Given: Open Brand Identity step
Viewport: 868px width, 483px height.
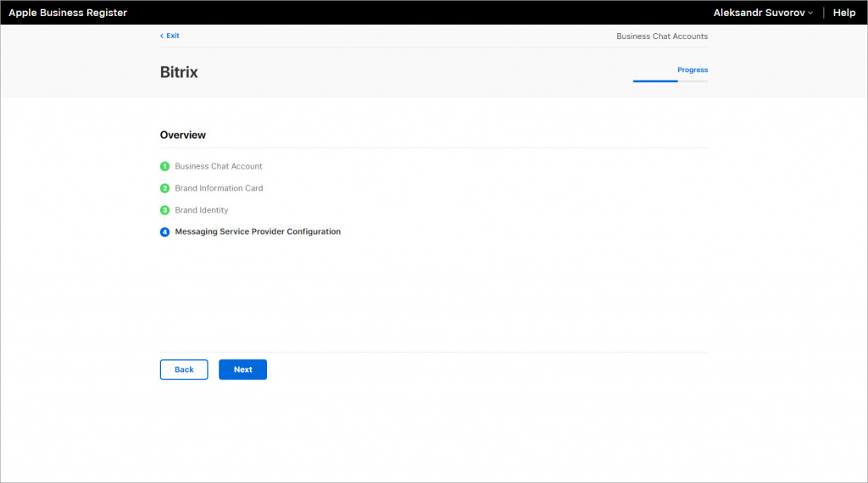Looking at the screenshot, I should (202, 210).
